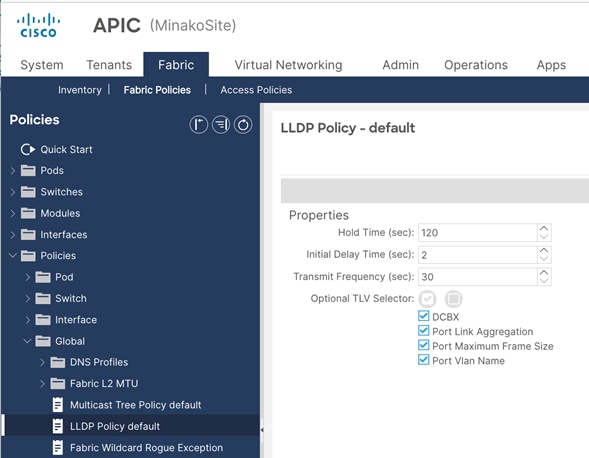Open Quick Start in the tree

coord(66,150)
